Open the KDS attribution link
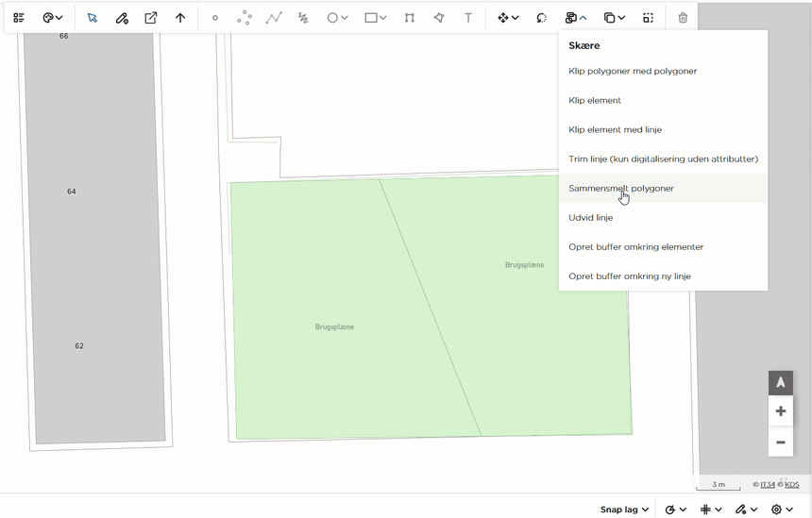 point(792,485)
